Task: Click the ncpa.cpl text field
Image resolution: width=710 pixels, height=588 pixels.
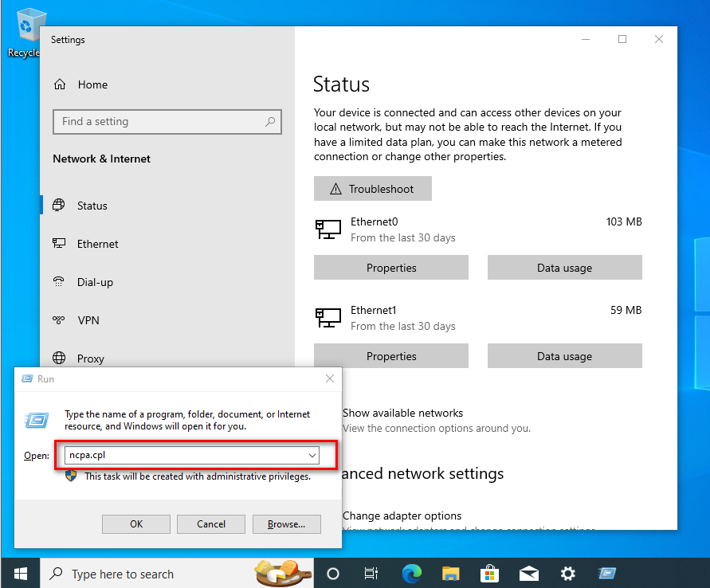Action: 183,455
